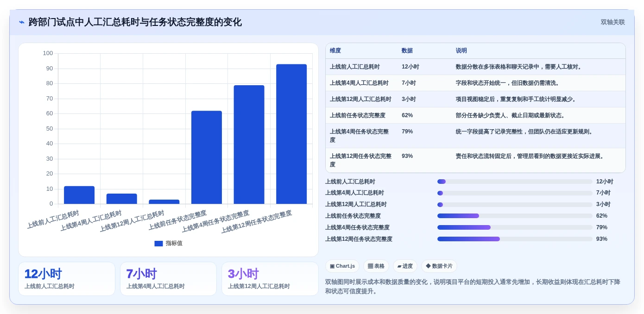
Task: Click the 12小时 progress bar for 上线前人工汇总耗时
Action: click(515, 182)
